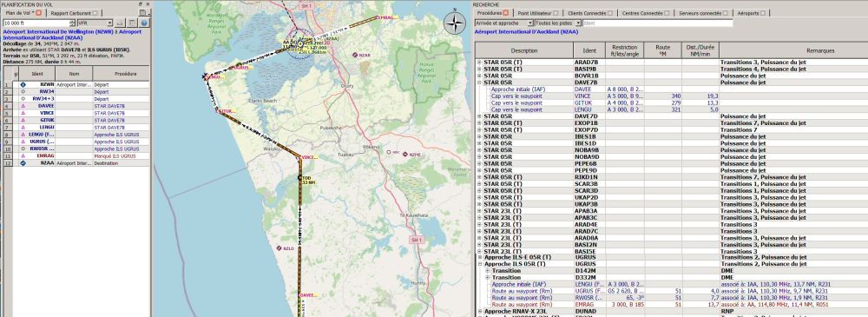This screenshot has width=868, height=317.
Task: Close the Clients Connectés tab
Action: click(609, 13)
